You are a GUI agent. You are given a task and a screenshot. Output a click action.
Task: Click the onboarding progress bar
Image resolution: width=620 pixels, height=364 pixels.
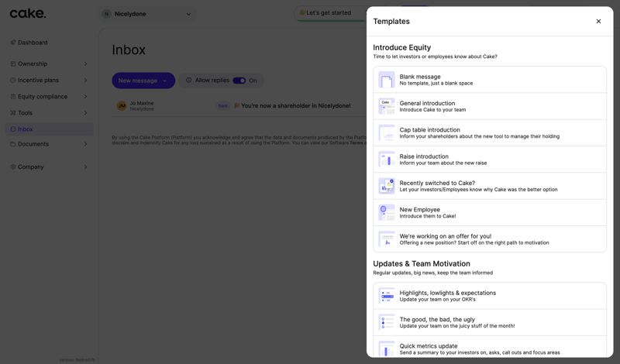click(x=332, y=21)
